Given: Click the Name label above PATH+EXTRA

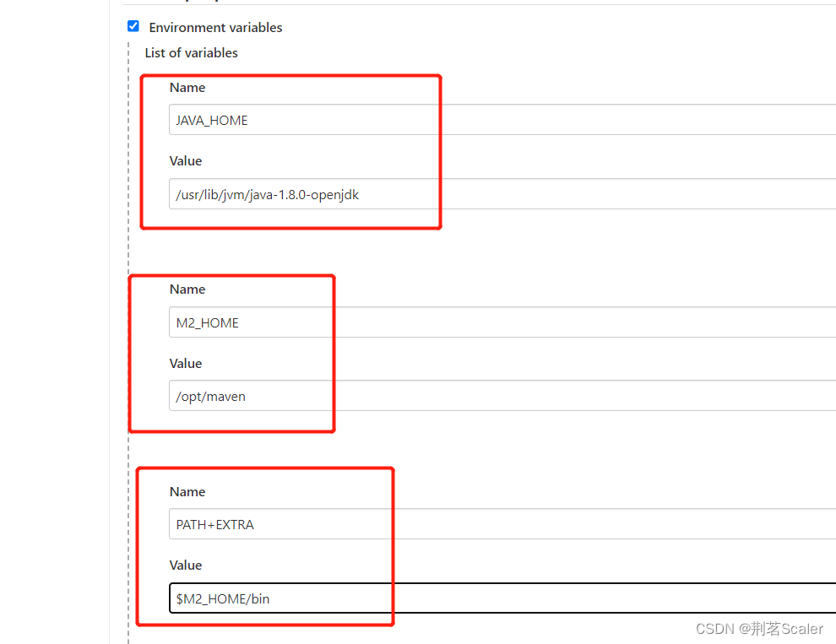Looking at the screenshot, I should 187,491.
